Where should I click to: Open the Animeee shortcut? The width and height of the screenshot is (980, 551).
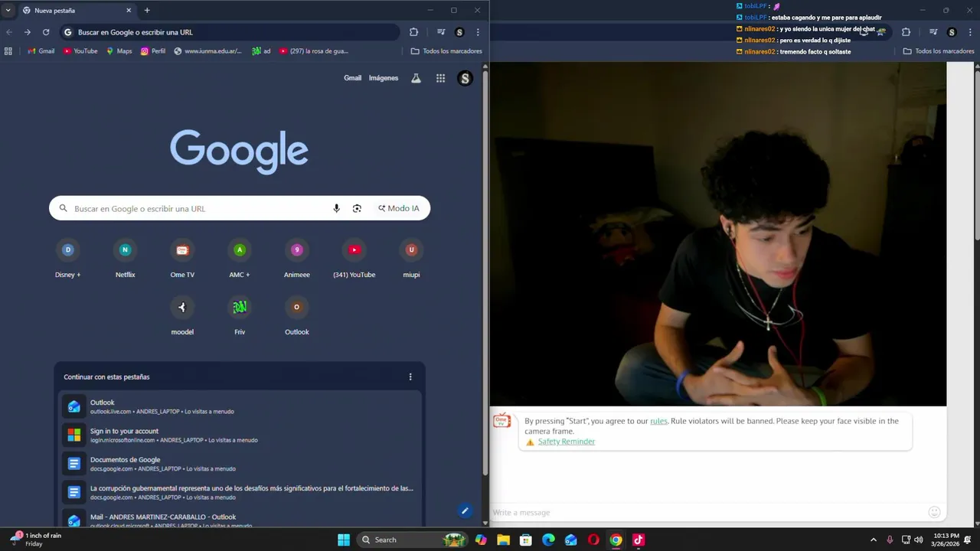click(x=297, y=259)
